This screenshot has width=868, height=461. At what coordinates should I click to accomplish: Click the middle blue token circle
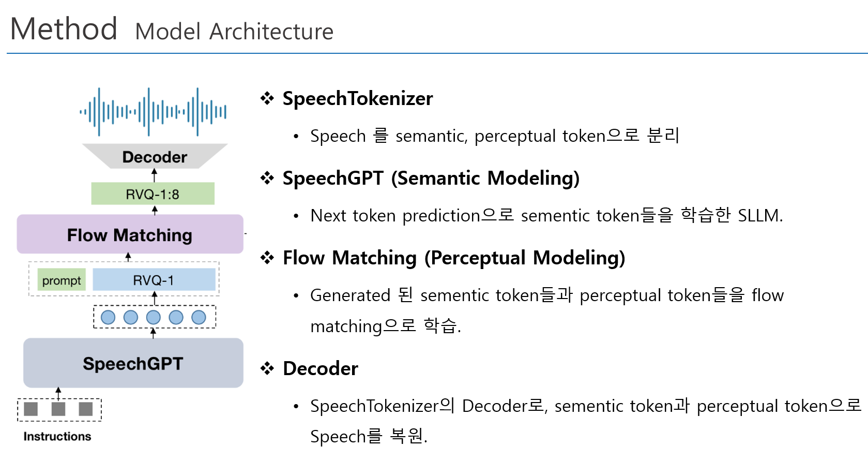pyautogui.click(x=154, y=317)
